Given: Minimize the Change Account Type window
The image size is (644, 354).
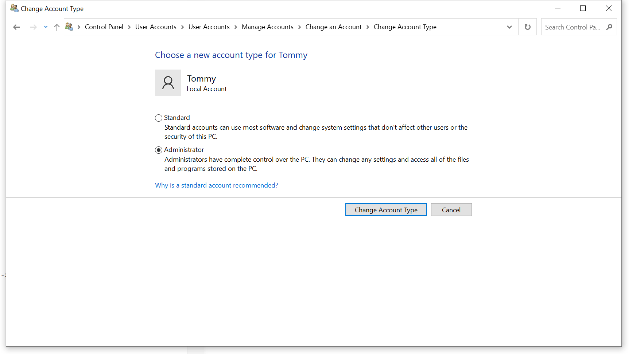Looking at the screenshot, I should pos(558,8).
